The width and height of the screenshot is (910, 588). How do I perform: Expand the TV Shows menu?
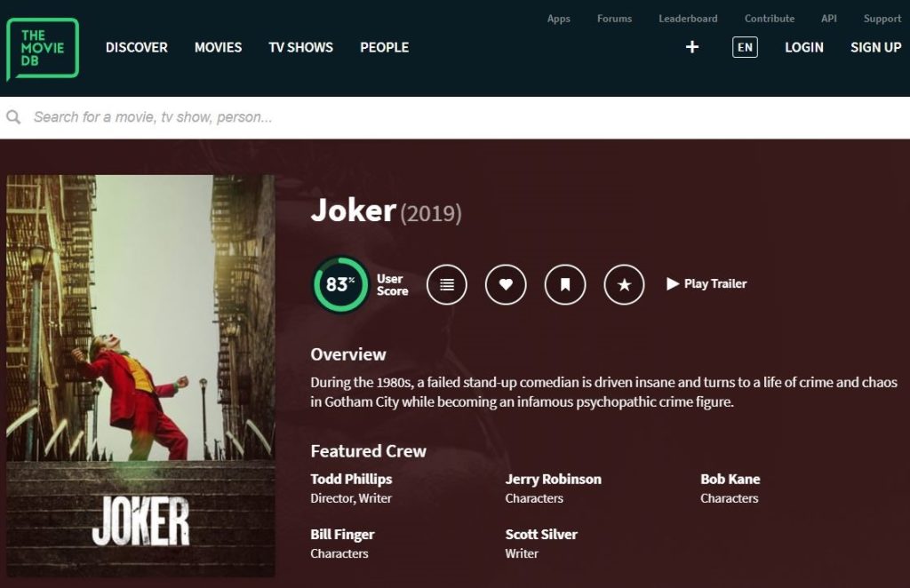(x=300, y=47)
